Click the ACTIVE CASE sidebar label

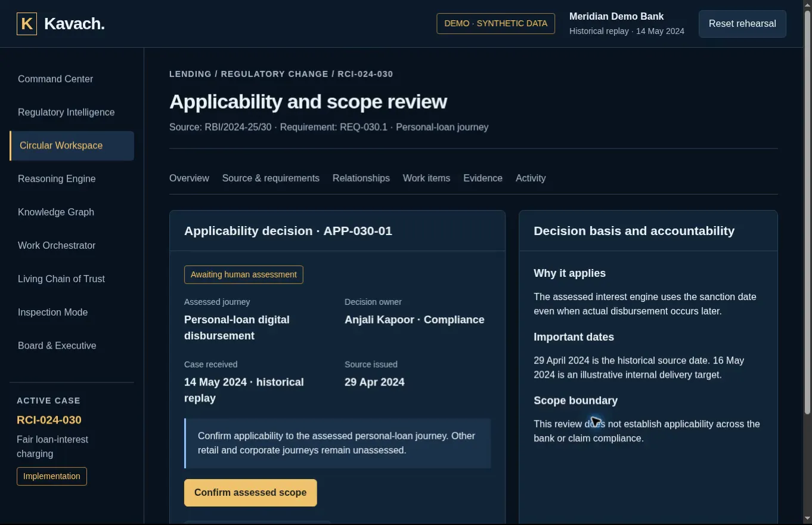pos(48,401)
